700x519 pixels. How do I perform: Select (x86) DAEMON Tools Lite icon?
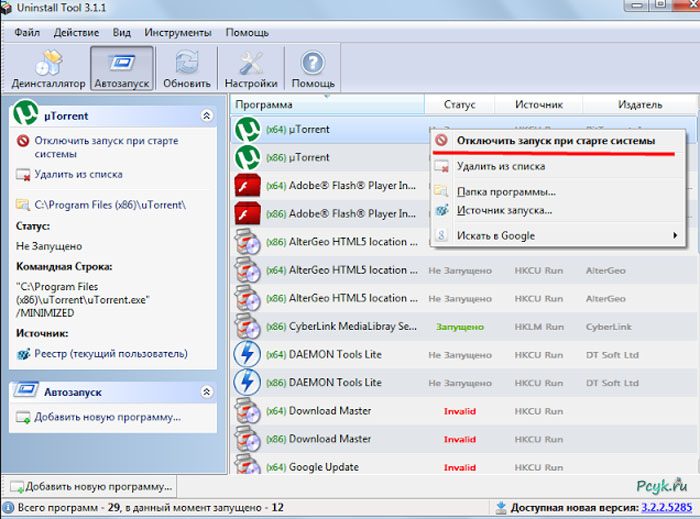tap(247, 383)
